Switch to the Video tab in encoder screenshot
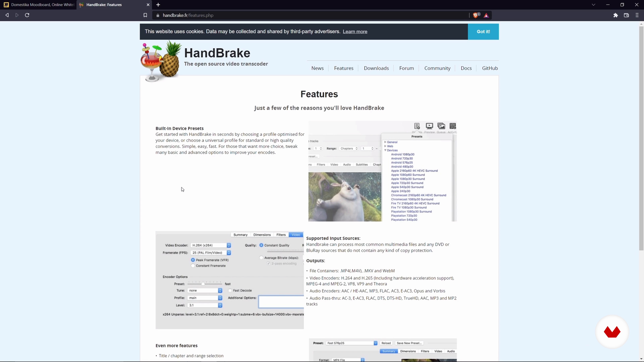 tap(296, 235)
